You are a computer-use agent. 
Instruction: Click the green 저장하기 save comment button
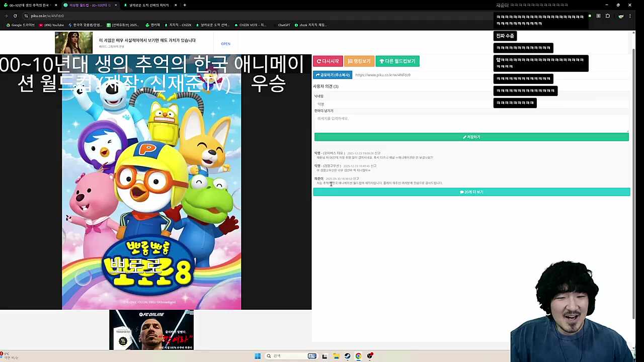tap(471, 137)
